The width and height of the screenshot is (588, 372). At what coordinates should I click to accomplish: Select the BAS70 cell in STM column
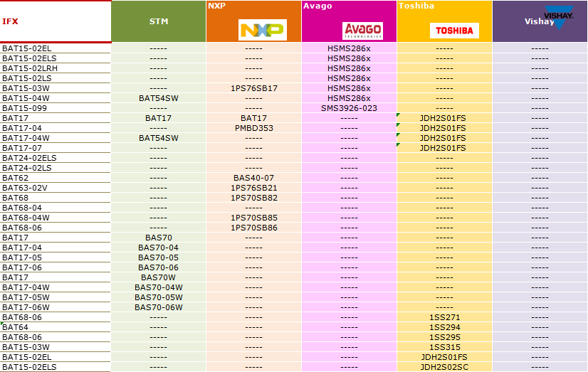click(x=159, y=238)
